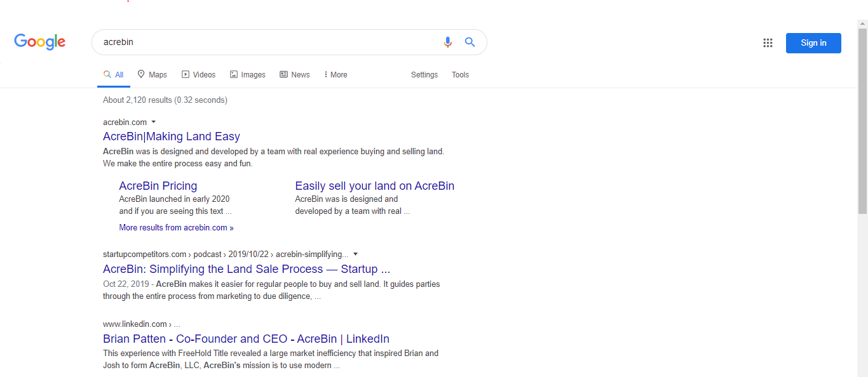Switch to the News tab

click(x=295, y=75)
